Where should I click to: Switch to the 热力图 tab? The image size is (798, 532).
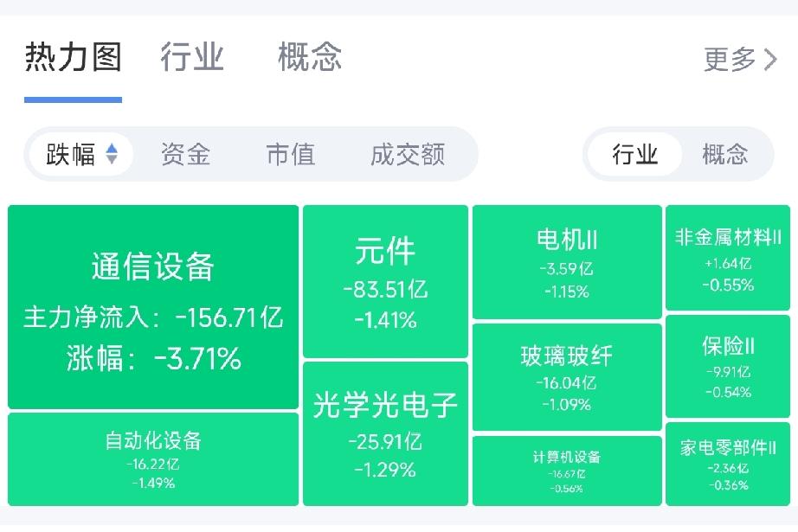[74, 56]
